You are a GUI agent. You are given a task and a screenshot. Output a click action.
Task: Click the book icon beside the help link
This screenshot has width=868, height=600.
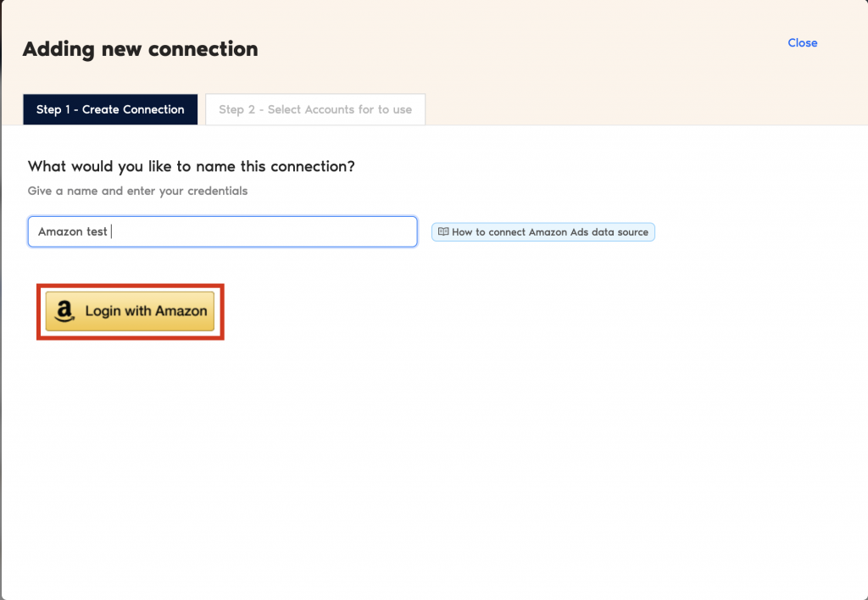coord(442,232)
